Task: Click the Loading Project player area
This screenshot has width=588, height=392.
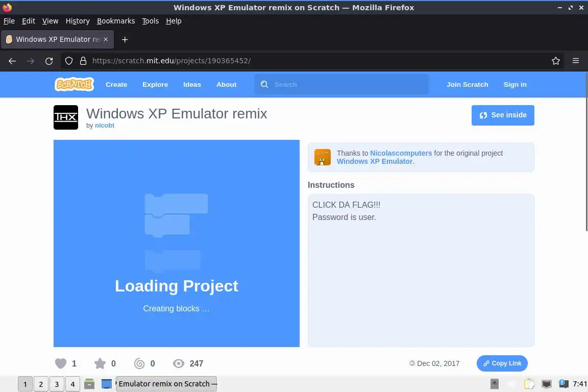Action: coord(177,243)
